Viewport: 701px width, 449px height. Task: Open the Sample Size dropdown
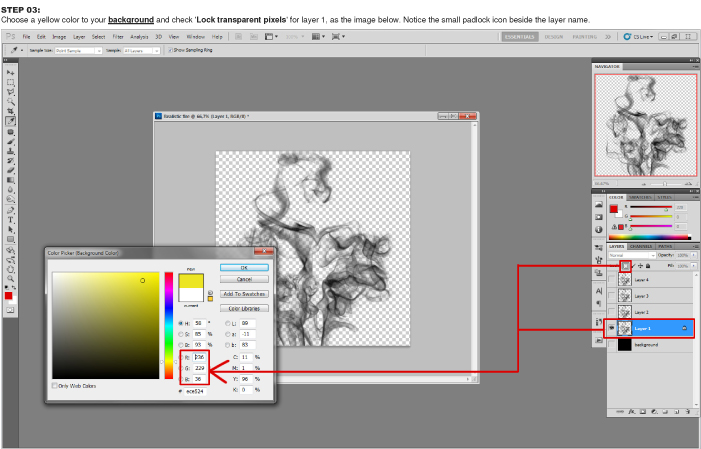pos(79,51)
